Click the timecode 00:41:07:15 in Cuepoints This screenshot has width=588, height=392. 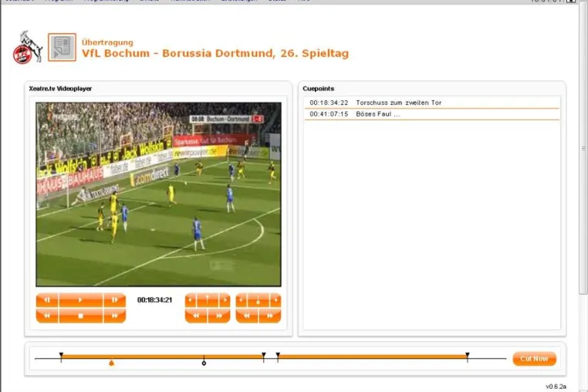[x=329, y=114]
